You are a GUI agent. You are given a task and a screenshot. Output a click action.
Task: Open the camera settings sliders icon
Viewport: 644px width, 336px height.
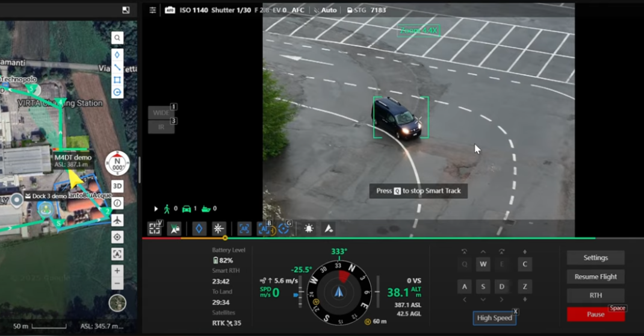[153, 10]
